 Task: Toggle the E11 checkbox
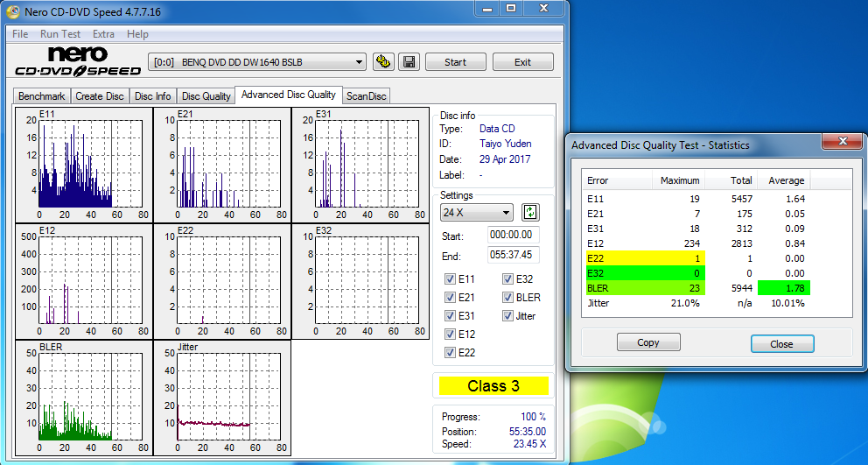pyautogui.click(x=450, y=279)
